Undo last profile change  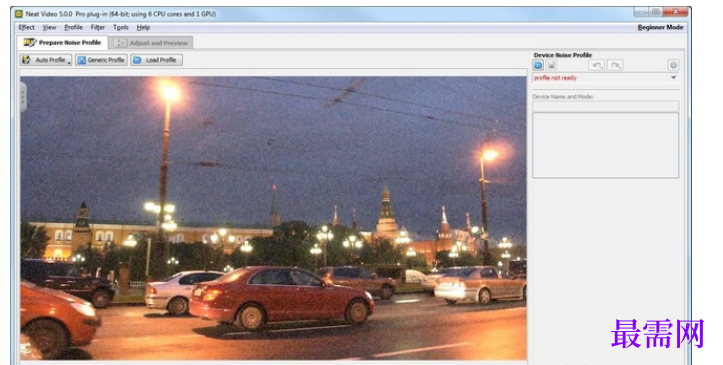click(x=597, y=65)
